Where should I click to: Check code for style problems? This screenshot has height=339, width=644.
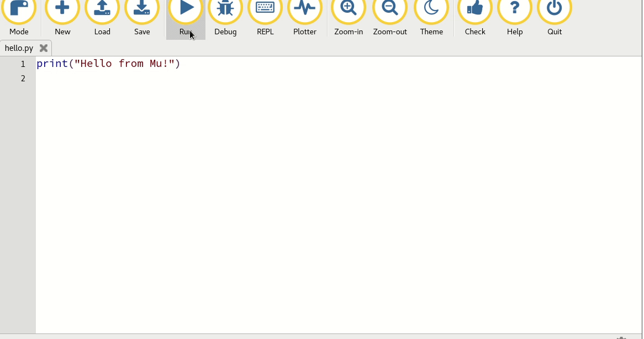pos(475,17)
